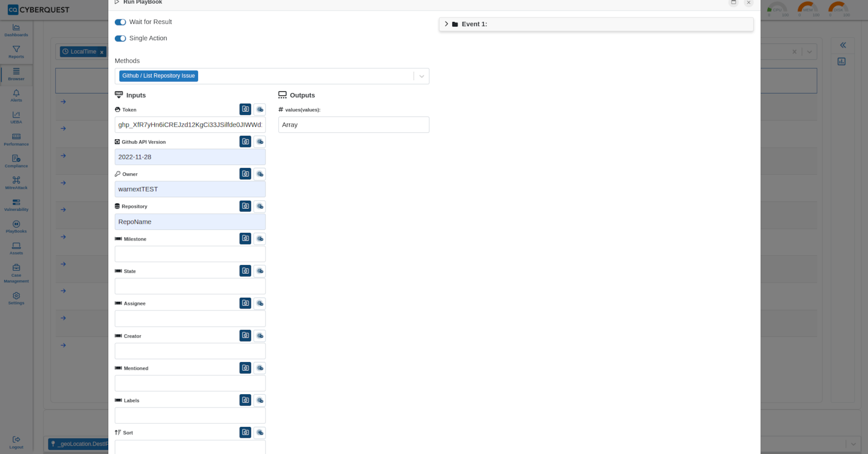Click the empty State input field
Viewport: 868px width, 454px height.
[190, 286]
